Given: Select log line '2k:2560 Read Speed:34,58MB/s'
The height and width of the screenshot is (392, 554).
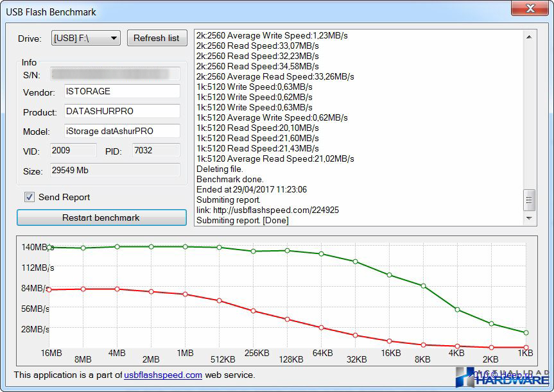Looking at the screenshot, I should (257, 66).
